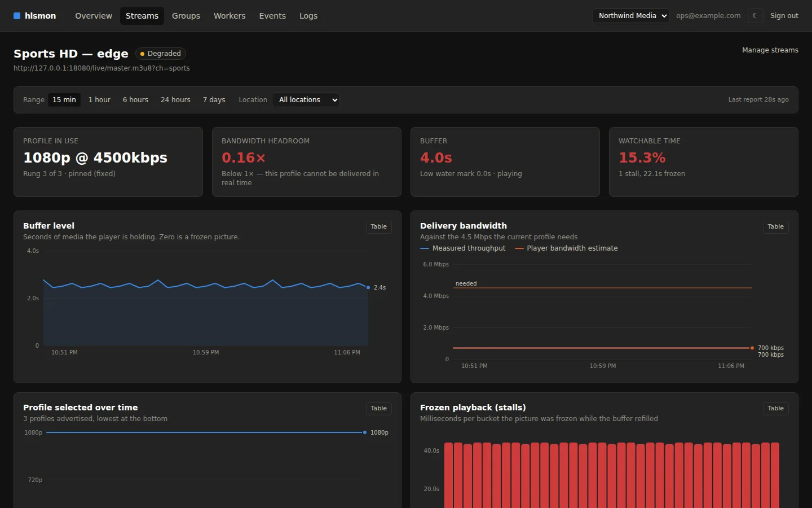Open the All locations dropdown

306,100
